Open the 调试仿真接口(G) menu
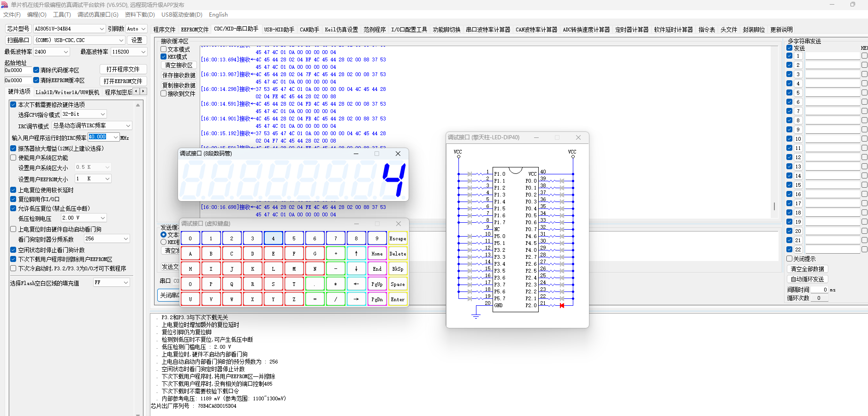Image resolution: width=868 pixels, height=416 pixels. 98,15
